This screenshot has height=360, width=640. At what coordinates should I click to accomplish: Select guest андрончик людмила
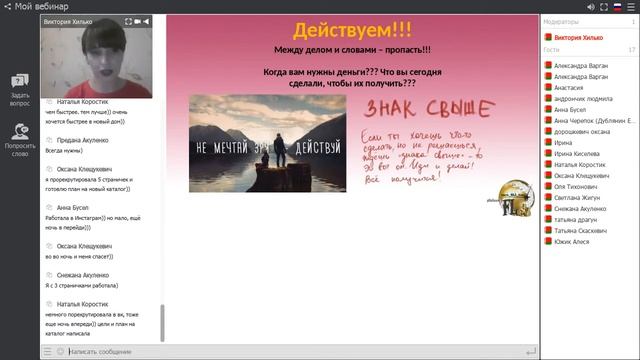click(583, 99)
